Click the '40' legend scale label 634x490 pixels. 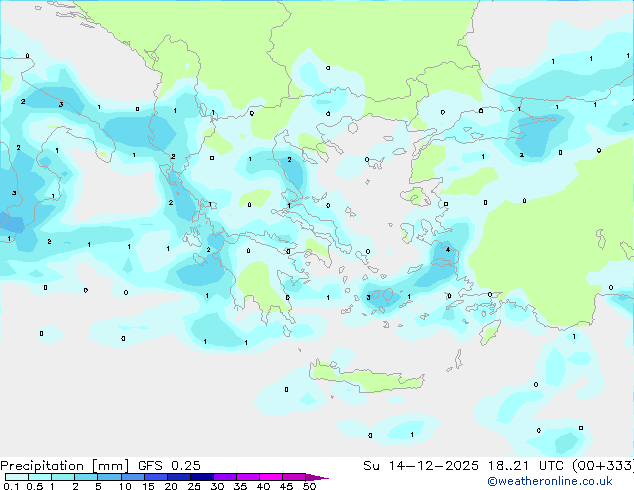point(263,486)
